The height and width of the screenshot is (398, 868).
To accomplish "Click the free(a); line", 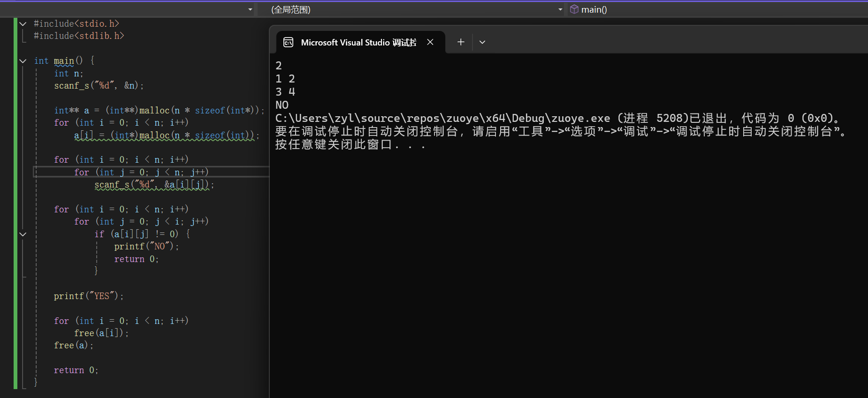I will [x=74, y=345].
